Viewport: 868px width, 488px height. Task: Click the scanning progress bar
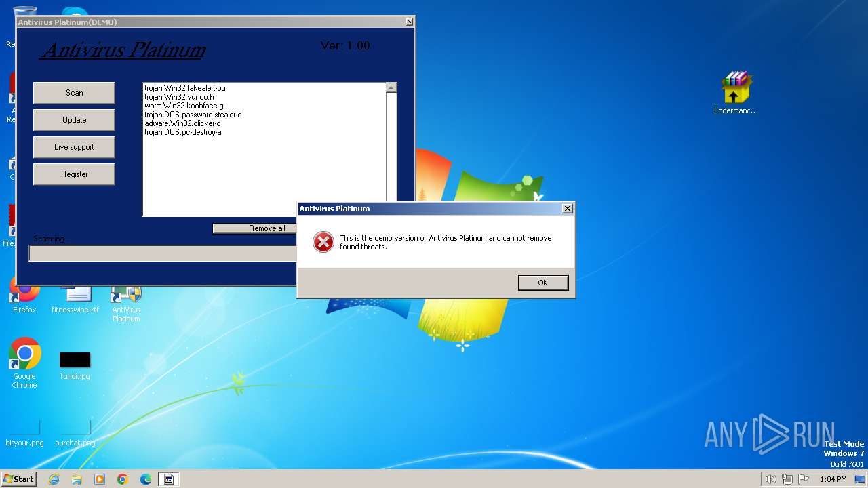163,253
